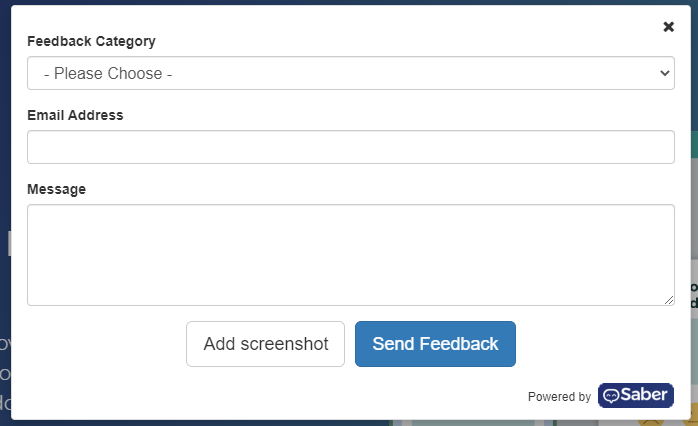Click the Message field label

point(57,189)
